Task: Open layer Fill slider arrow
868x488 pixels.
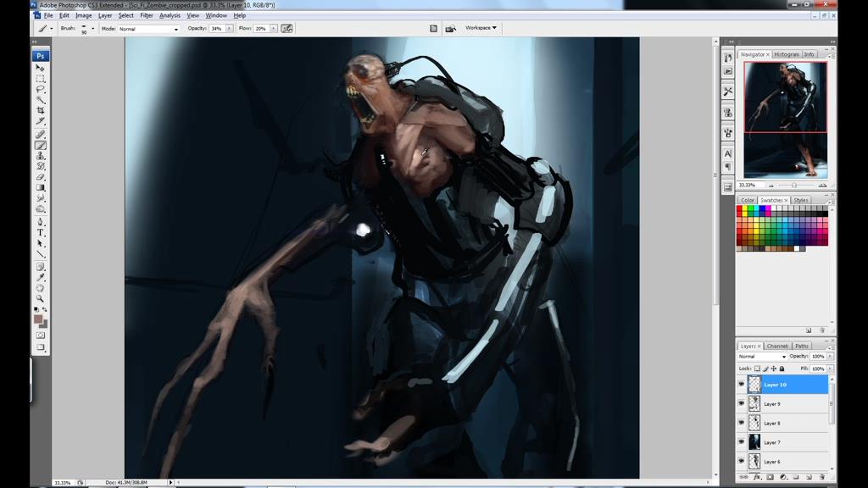Action: point(830,369)
